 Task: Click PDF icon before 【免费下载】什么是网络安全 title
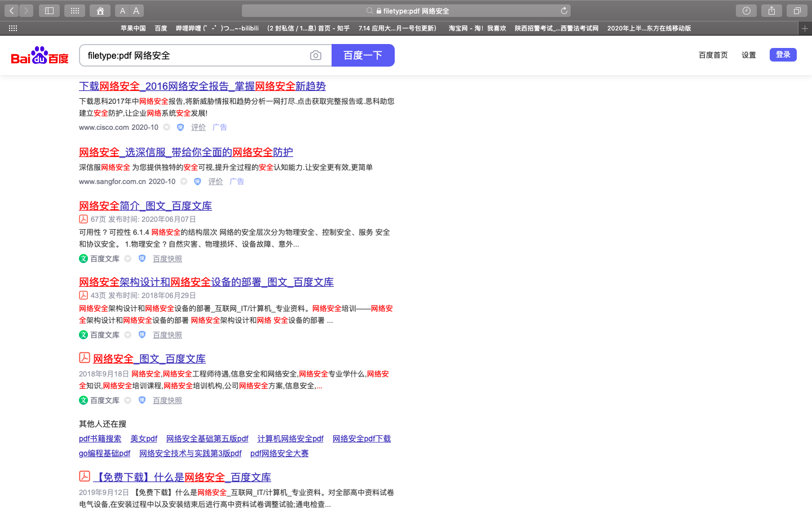pos(85,476)
